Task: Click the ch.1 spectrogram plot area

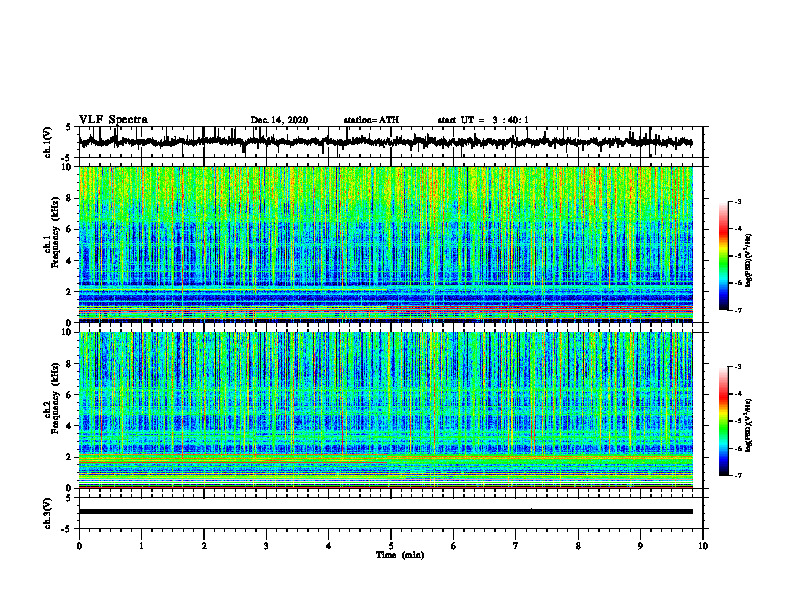Action: pos(385,244)
